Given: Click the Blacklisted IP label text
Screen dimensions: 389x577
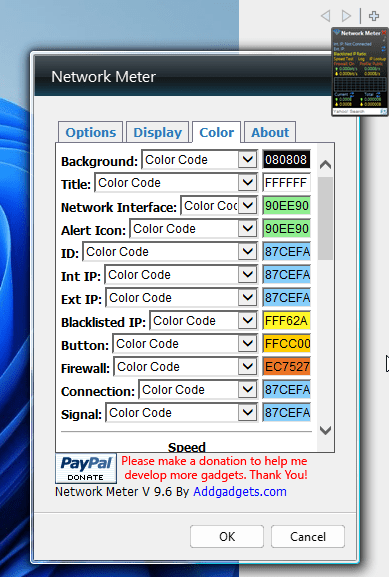Looking at the screenshot, I should click(x=103, y=322).
